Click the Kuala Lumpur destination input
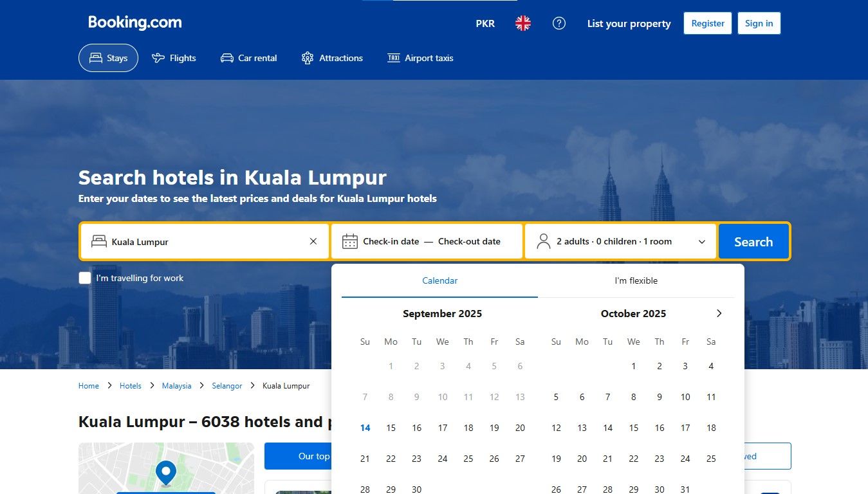 click(x=205, y=242)
